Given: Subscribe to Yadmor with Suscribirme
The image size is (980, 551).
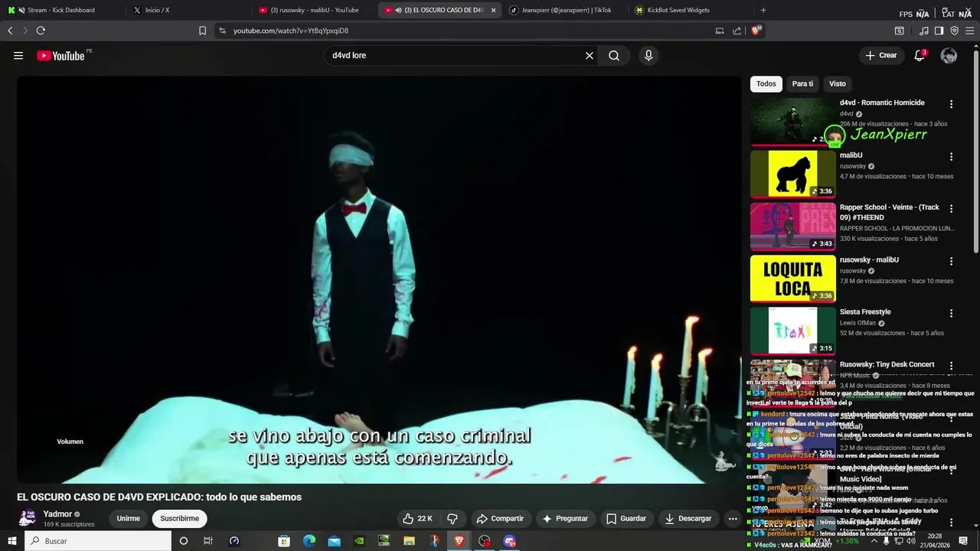Looking at the screenshot, I should [x=180, y=519].
